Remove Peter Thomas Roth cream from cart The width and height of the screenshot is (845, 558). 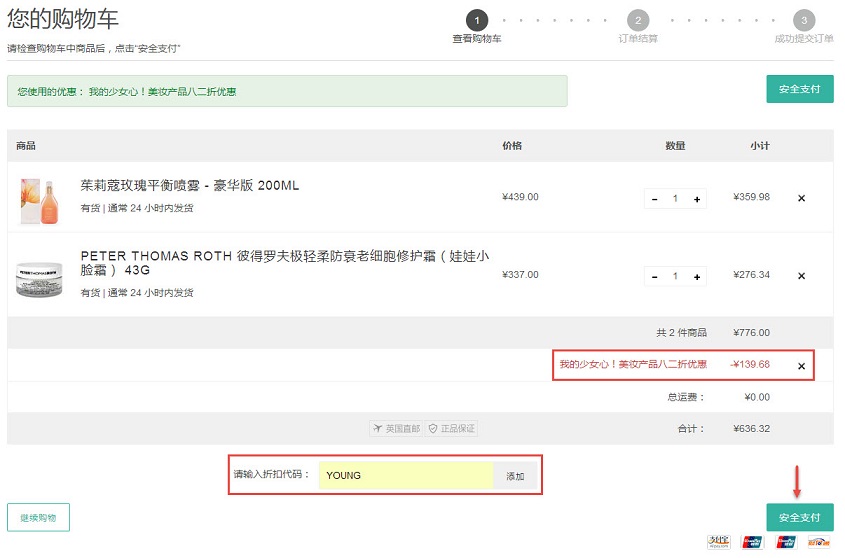click(x=801, y=276)
